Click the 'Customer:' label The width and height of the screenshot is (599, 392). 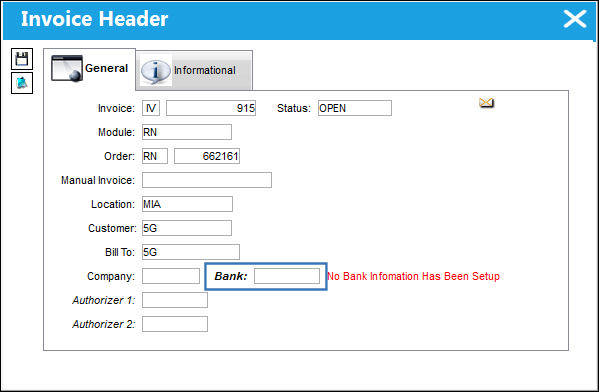[112, 228]
